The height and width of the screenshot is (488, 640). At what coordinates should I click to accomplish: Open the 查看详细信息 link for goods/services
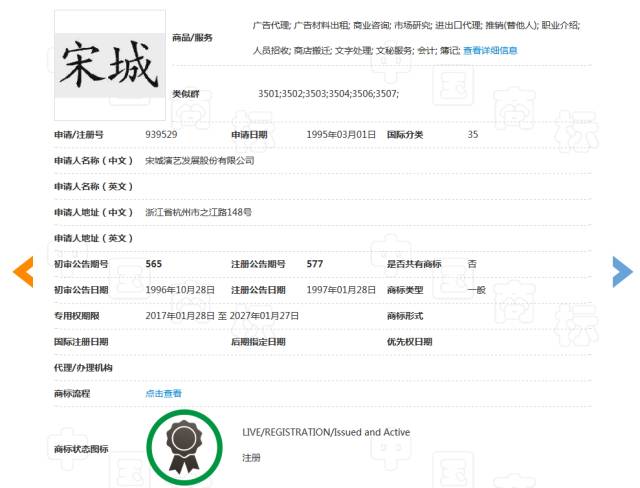tap(490, 51)
